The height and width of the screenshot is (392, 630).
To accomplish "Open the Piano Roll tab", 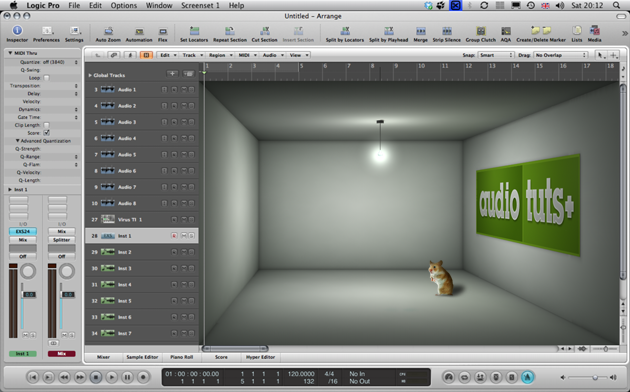I will coord(182,357).
